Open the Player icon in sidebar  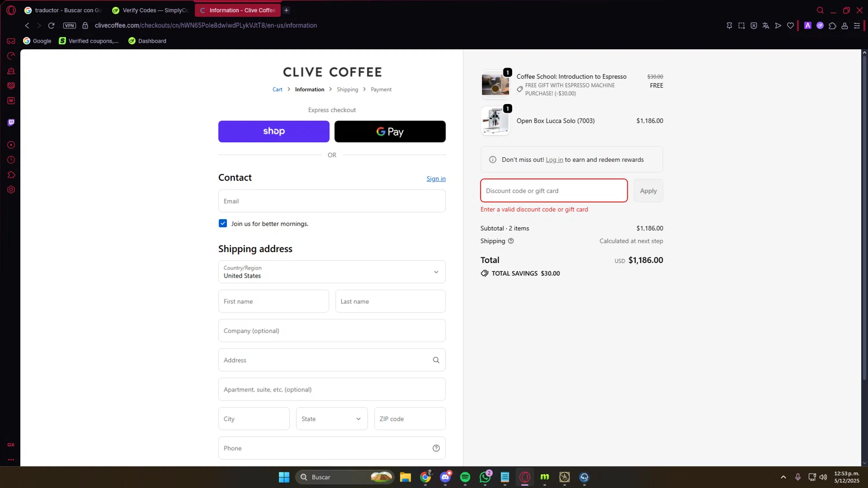coord(11,145)
